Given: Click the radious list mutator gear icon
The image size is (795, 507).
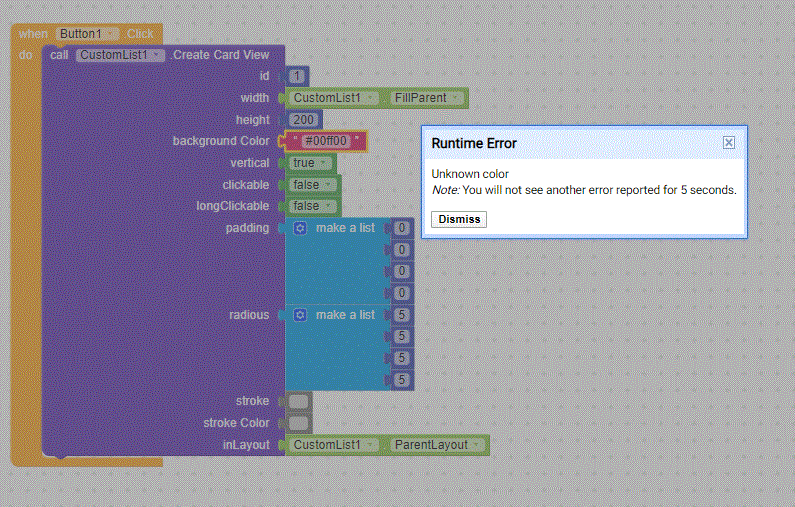Looking at the screenshot, I should [x=300, y=315].
